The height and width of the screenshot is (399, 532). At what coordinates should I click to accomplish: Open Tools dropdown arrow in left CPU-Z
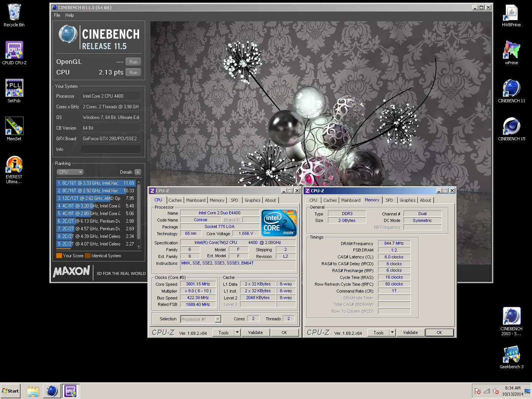coord(237,333)
